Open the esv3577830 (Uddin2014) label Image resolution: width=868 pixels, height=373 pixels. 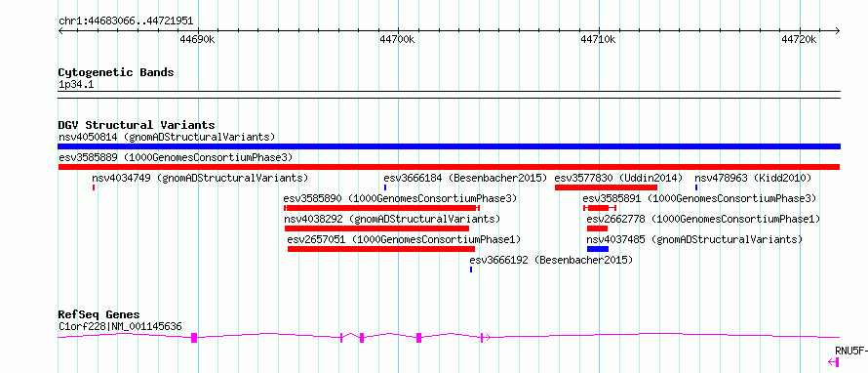pos(619,178)
